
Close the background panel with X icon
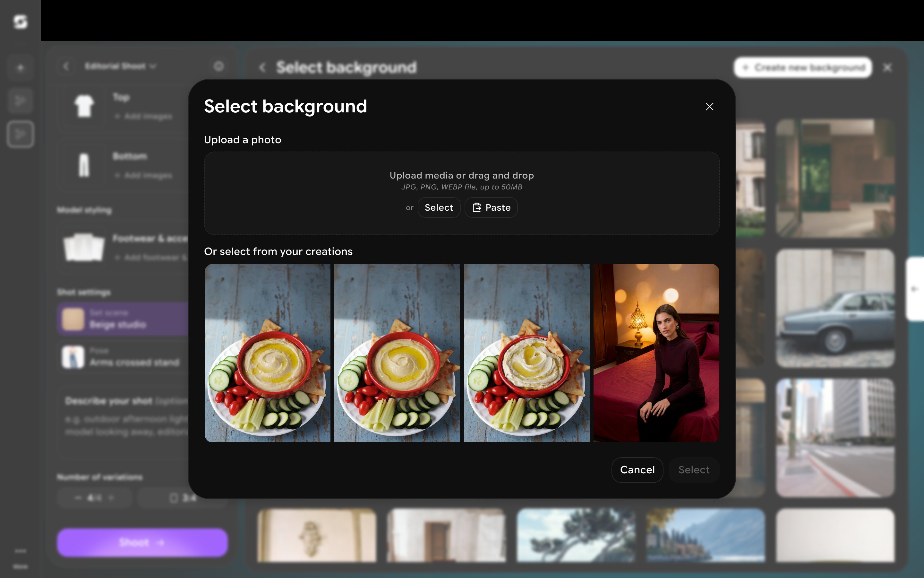[x=887, y=68]
